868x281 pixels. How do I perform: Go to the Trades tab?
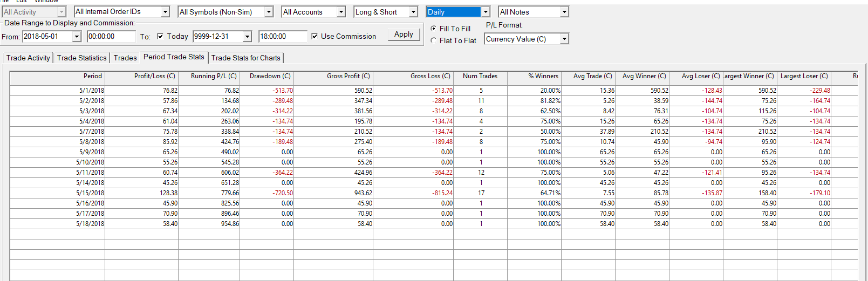[x=125, y=58]
